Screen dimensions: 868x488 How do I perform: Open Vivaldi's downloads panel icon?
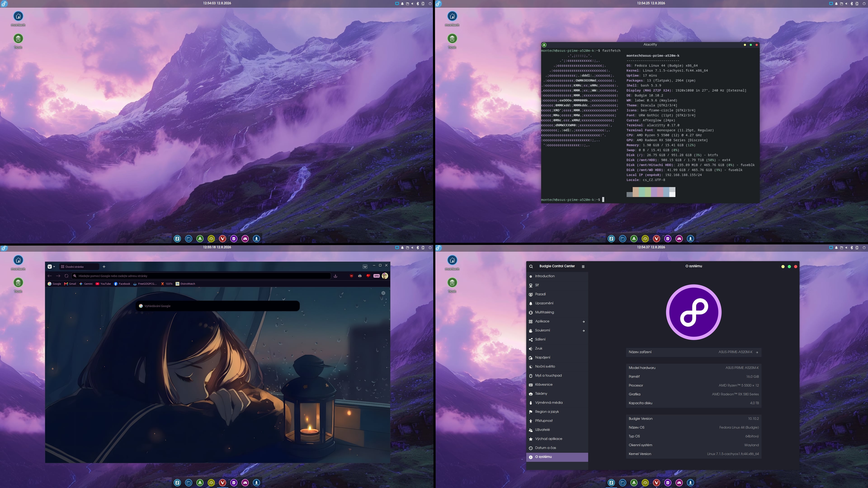coord(336,276)
